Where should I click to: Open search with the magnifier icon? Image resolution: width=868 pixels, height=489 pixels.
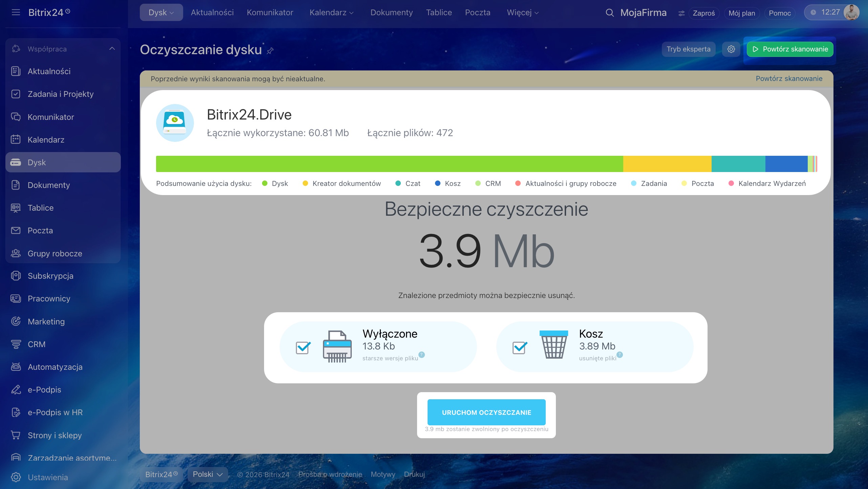click(x=609, y=13)
